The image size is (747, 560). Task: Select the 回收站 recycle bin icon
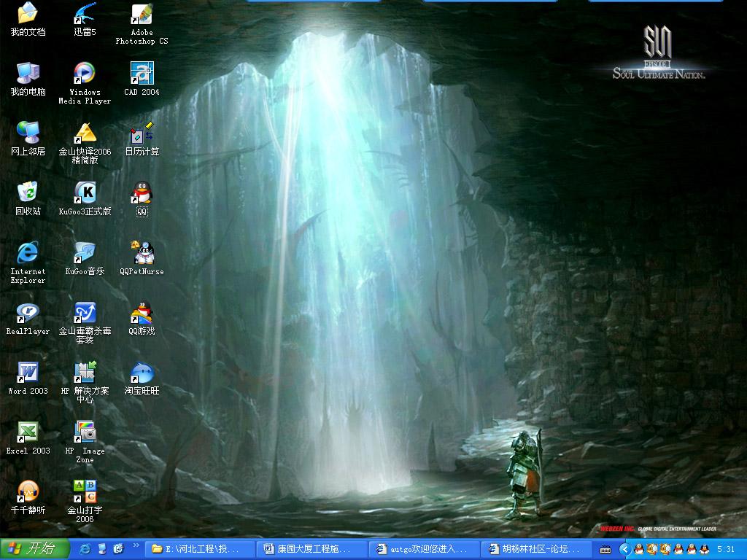pos(28,198)
